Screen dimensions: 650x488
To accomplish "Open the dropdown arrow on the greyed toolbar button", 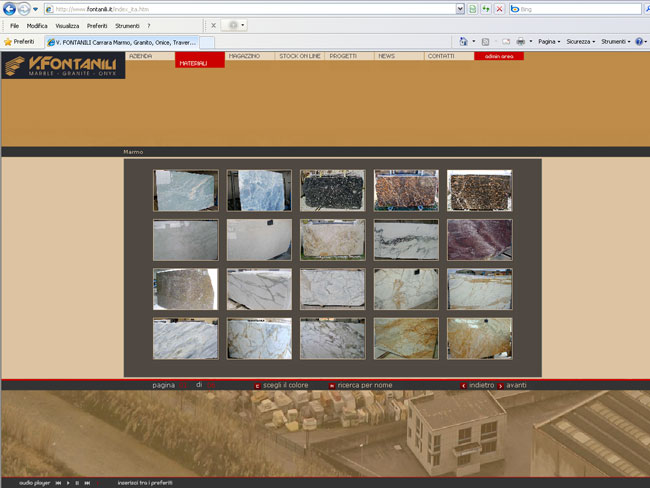I will coord(243,25).
